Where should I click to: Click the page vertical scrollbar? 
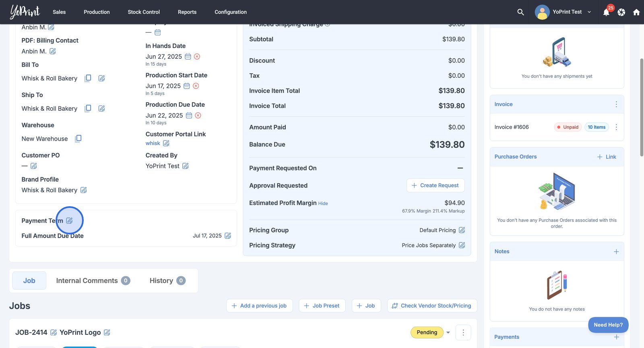click(642, 108)
